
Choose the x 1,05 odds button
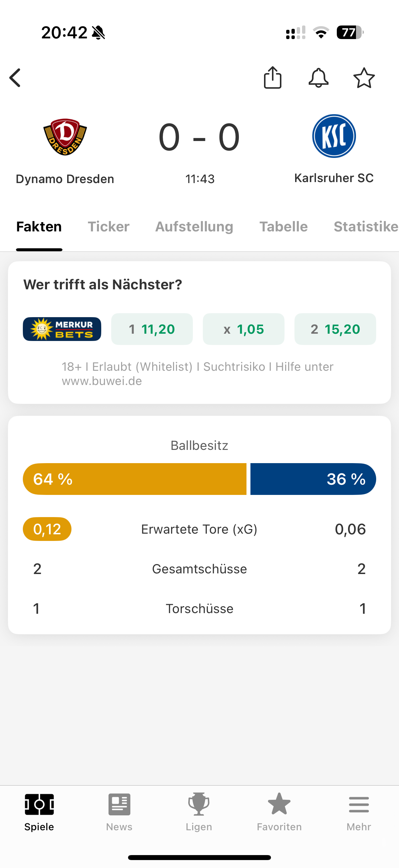click(244, 329)
